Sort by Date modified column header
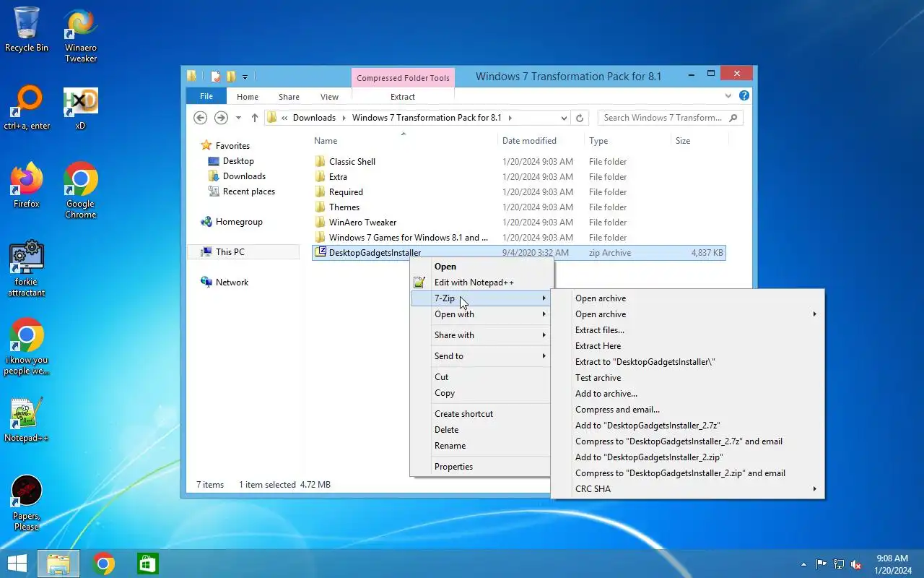The width and height of the screenshot is (924, 578). tap(529, 141)
